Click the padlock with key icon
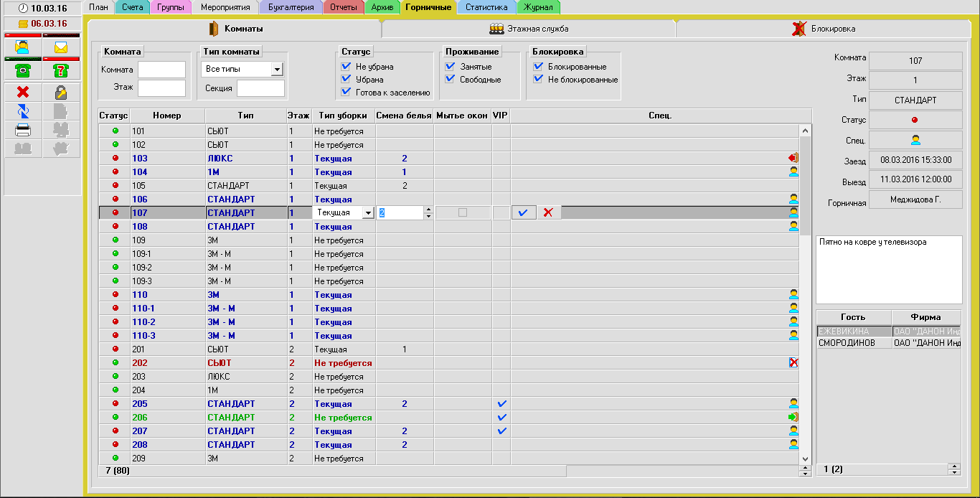980x498 pixels. coord(61,92)
